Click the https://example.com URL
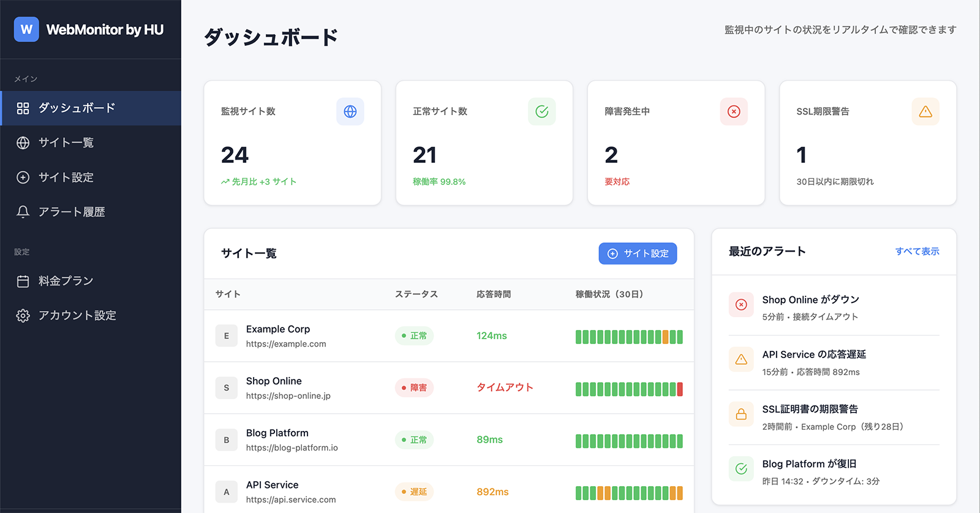 286,344
